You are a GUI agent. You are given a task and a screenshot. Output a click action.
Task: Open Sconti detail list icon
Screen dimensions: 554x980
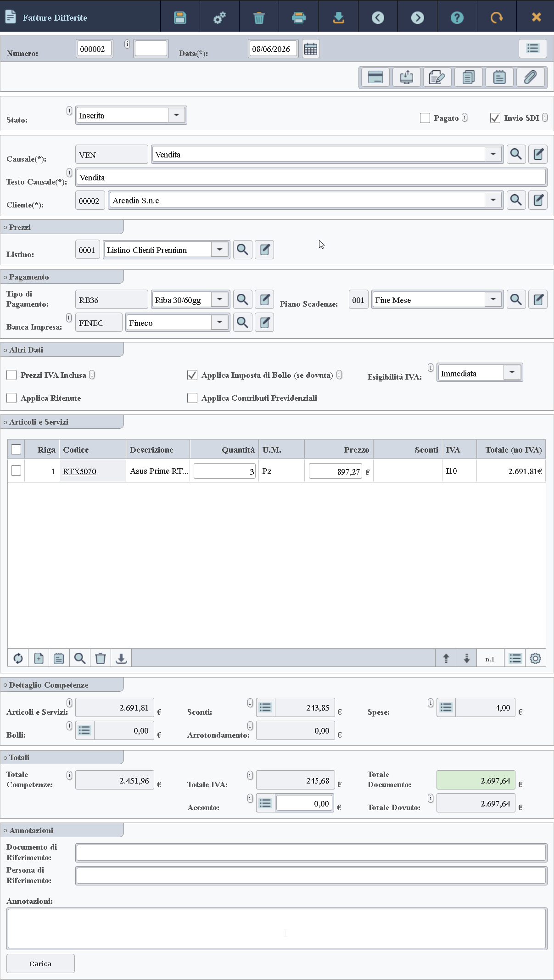[x=265, y=707]
